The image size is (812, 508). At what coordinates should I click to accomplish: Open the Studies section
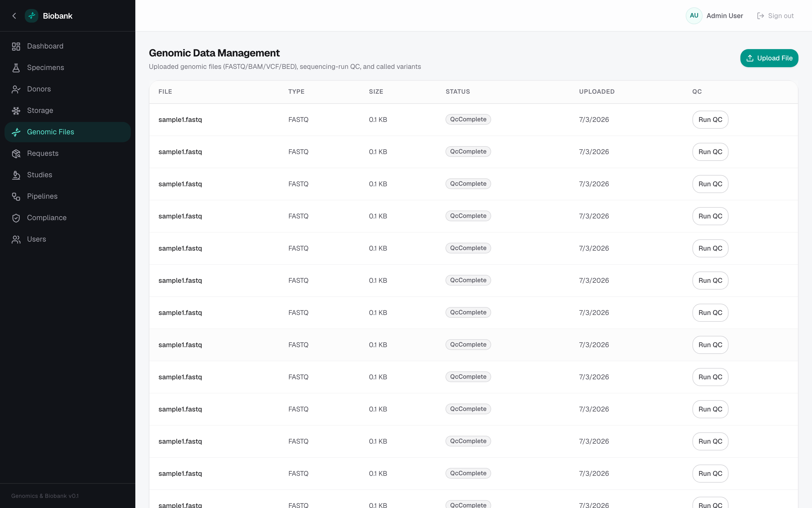click(67, 175)
